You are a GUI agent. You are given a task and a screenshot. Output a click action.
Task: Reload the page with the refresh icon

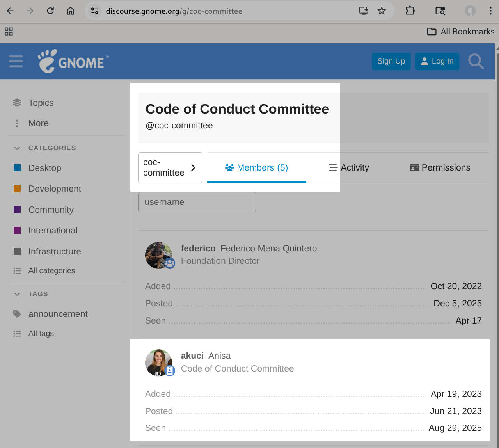50,11
